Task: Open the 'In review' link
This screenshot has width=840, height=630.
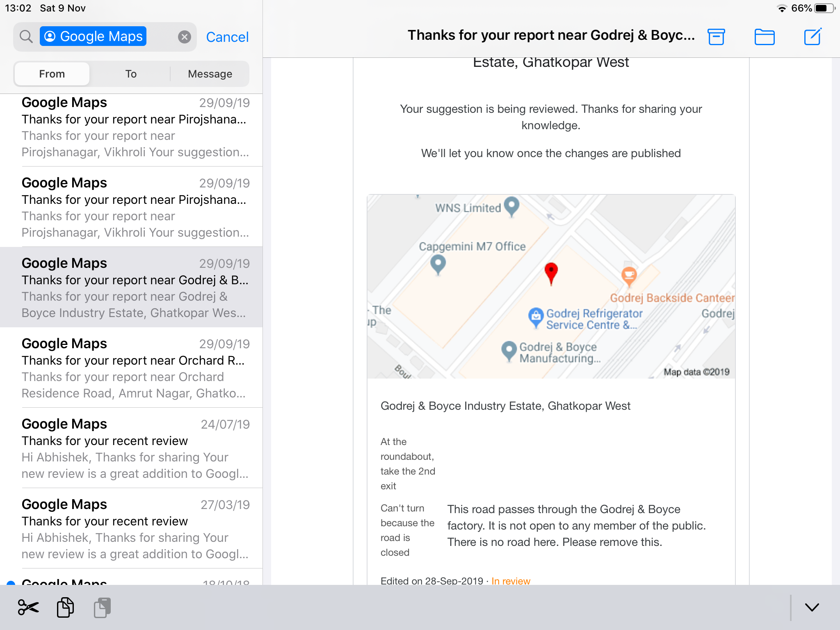Action: tap(510, 581)
